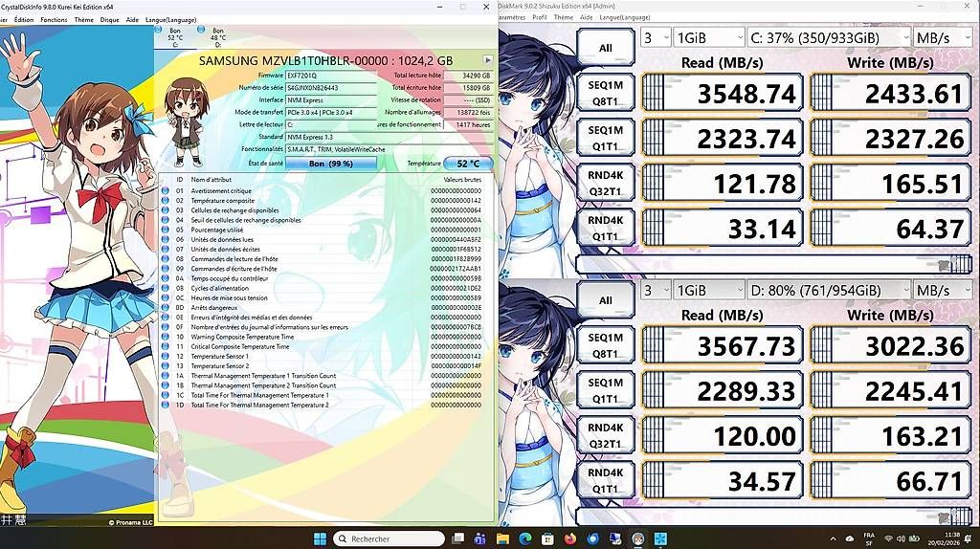Click the Bon (99 %) health status button
Image resolution: width=980 pixels, height=549 pixels.
coord(330,164)
